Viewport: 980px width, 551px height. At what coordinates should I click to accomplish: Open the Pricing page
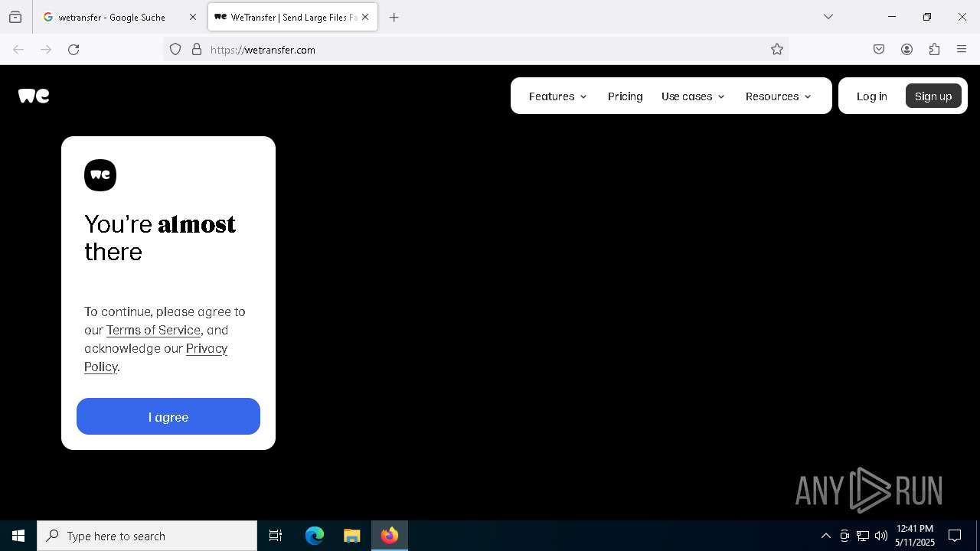click(x=626, y=96)
